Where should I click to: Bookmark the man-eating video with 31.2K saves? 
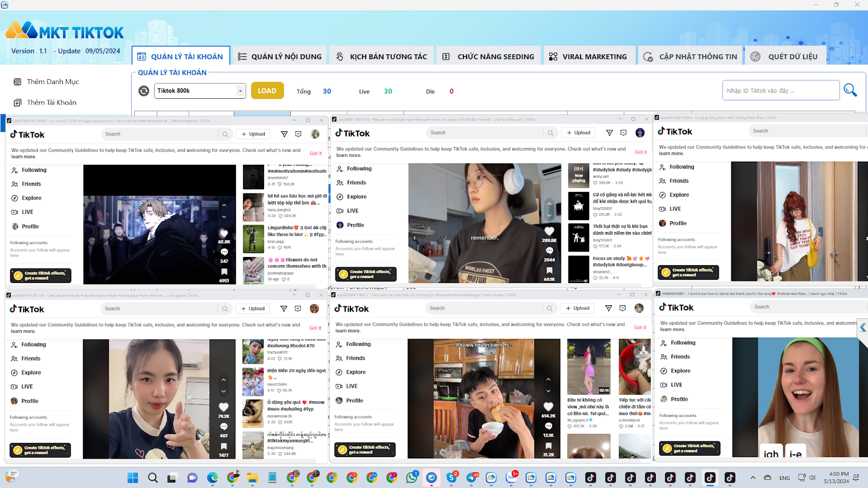tap(548, 446)
